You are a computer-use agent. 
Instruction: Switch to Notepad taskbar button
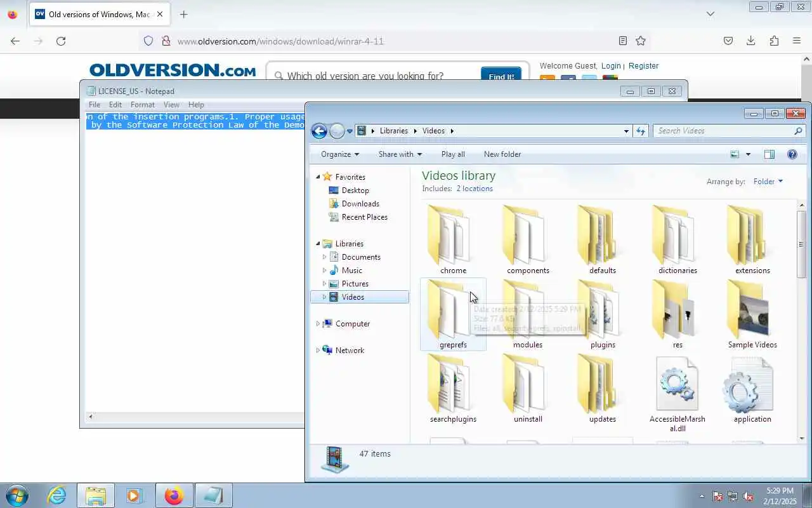pyautogui.click(x=213, y=495)
